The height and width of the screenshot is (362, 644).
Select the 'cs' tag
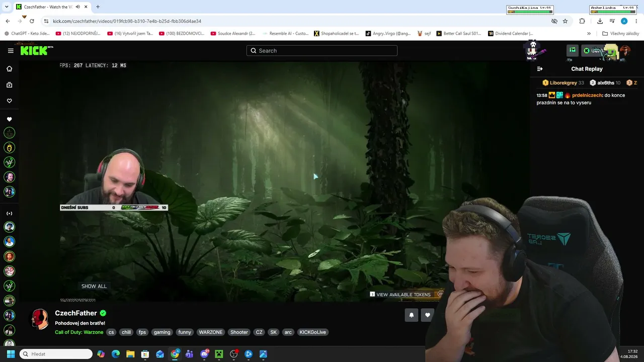(111, 332)
